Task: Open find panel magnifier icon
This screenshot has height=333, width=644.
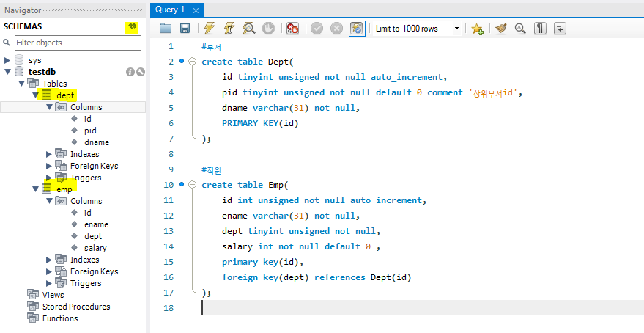Action: coord(520,29)
